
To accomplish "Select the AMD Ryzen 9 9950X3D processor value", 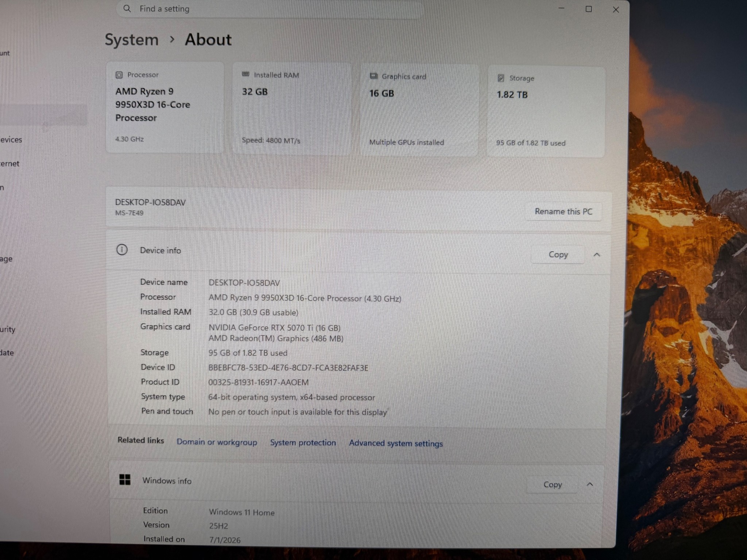I will (x=305, y=298).
